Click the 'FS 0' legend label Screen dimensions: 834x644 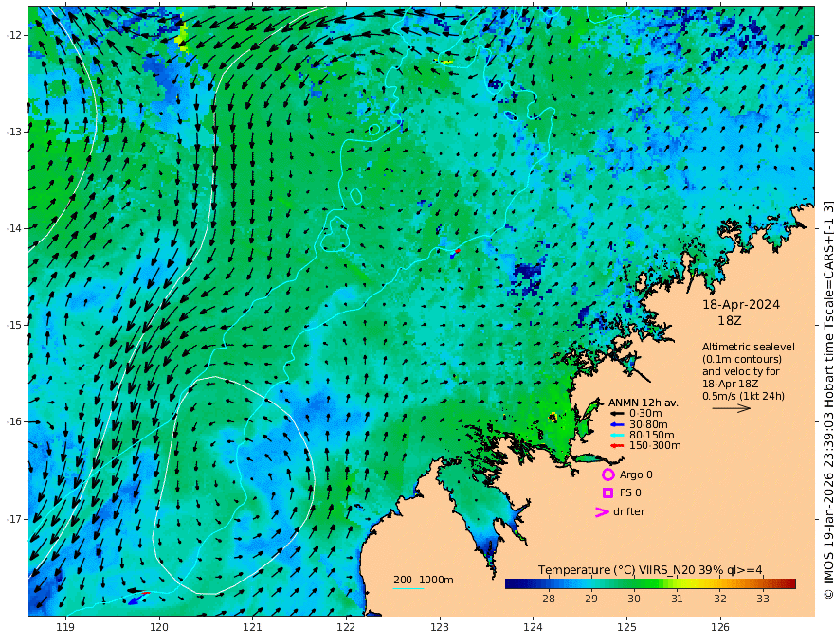pyautogui.click(x=630, y=493)
